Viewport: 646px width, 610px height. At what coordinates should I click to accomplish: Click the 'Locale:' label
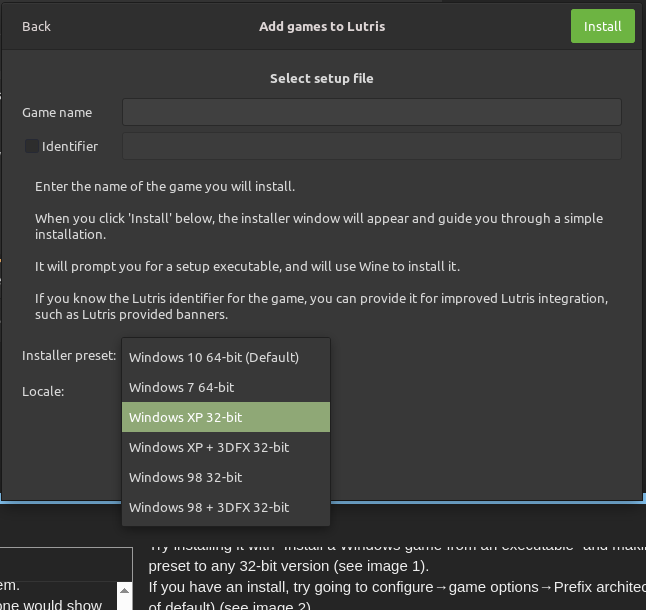coord(43,391)
